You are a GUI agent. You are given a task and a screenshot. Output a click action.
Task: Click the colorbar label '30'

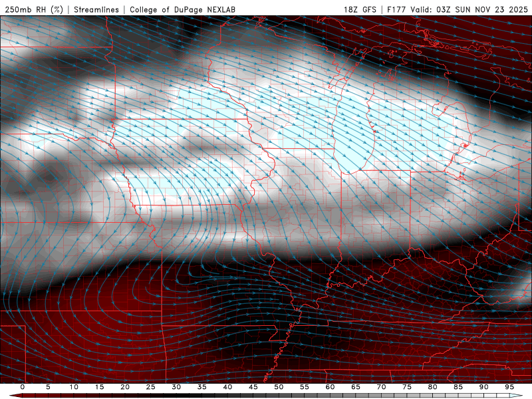coord(176,387)
